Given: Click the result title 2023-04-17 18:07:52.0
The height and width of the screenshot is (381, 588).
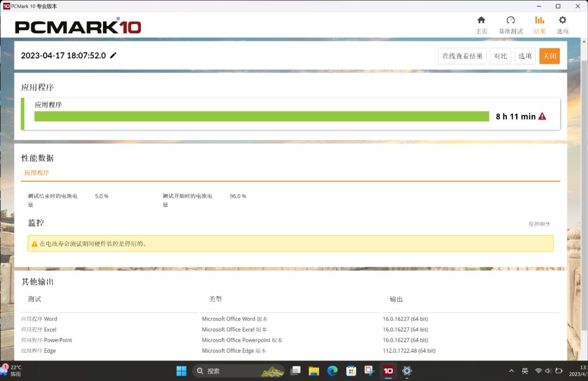Looking at the screenshot, I should coord(63,56).
